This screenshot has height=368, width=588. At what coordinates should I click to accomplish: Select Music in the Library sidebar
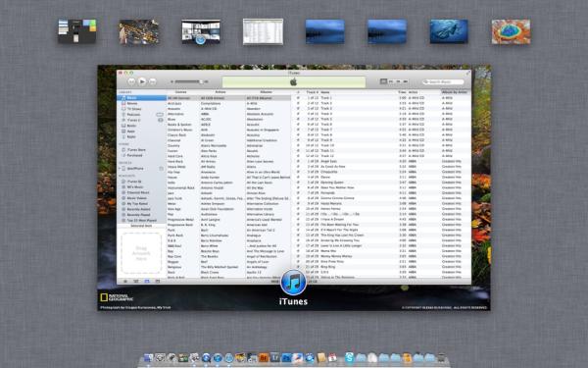pyautogui.click(x=142, y=97)
